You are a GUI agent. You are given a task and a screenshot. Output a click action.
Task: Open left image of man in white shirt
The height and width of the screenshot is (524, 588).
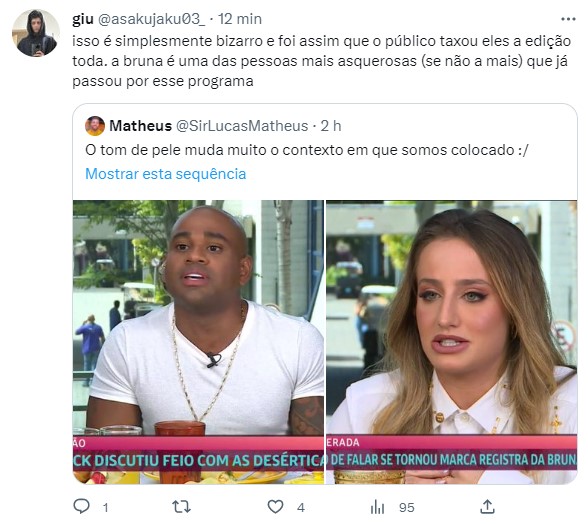[x=198, y=342]
